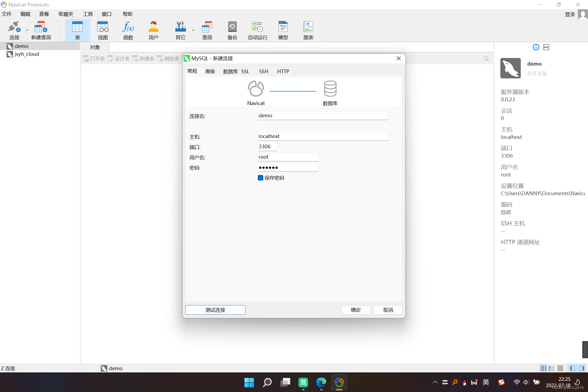Expand the Connection button dropdown arrow

pyautogui.click(x=27, y=30)
